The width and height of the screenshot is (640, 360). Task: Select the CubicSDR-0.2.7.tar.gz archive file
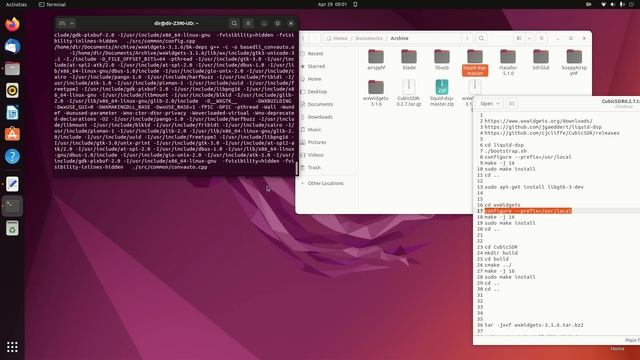409,93
